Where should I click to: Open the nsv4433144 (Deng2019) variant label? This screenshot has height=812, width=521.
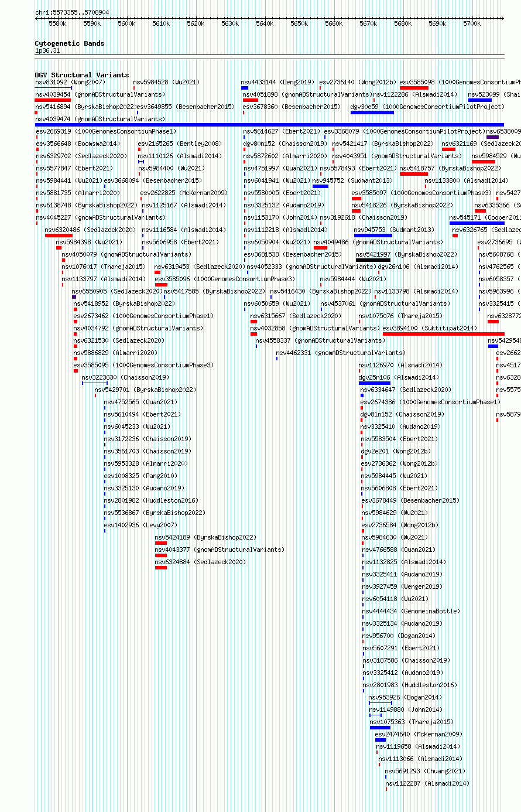click(x=277, y=83)
